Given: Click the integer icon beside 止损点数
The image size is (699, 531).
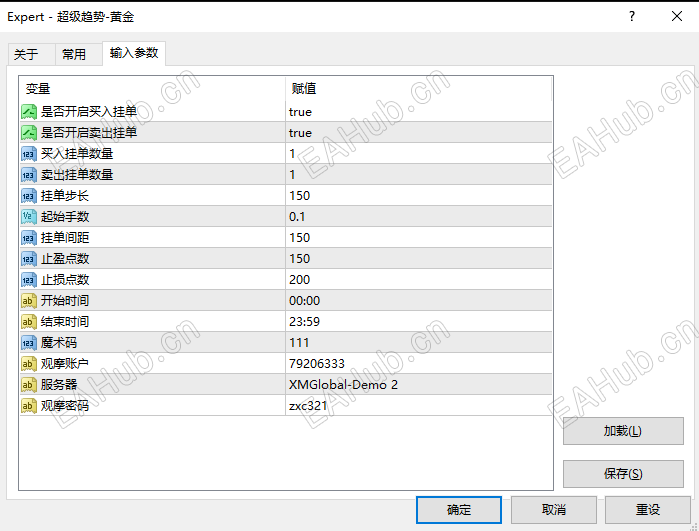Looking at the screenshot, I should tap(29, 280).
